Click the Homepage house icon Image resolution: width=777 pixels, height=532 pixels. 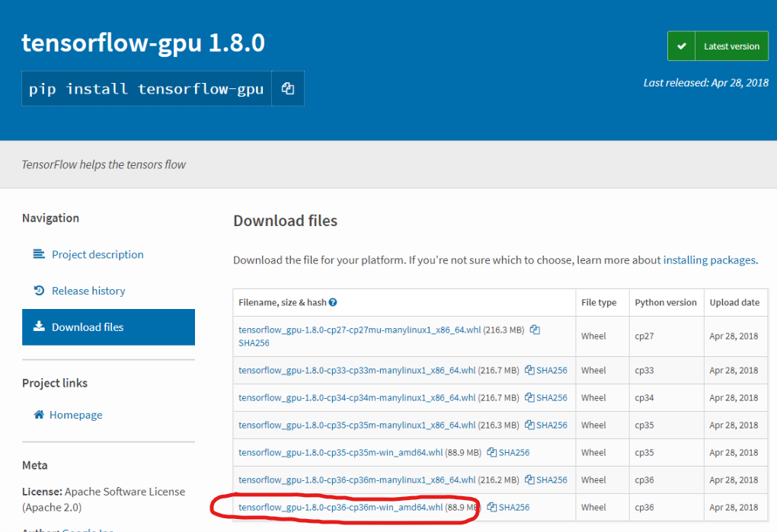[39, 414]
